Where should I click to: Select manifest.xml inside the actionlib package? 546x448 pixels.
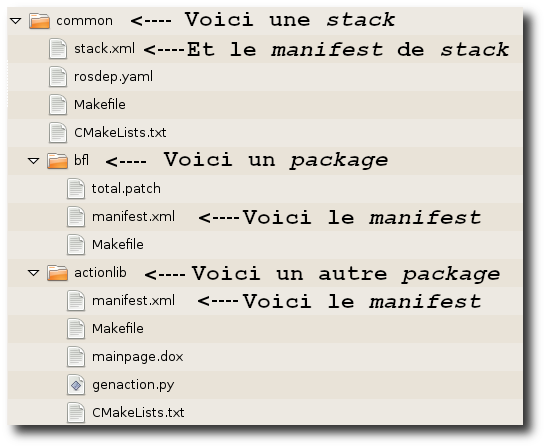(133, 300)
